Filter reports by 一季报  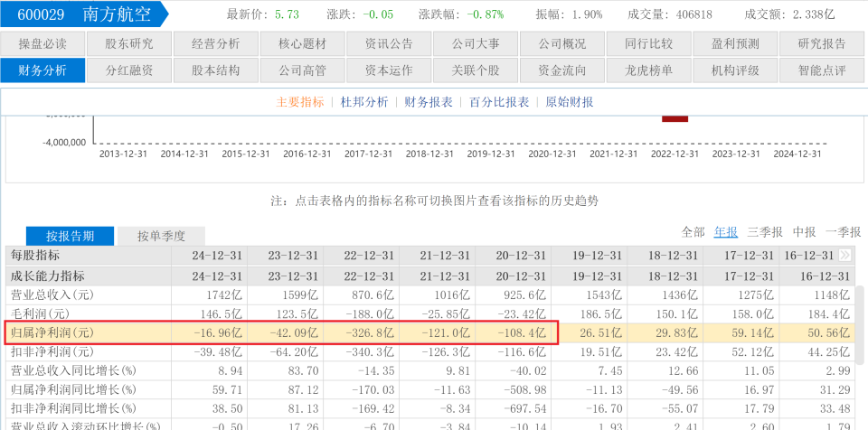843,232
